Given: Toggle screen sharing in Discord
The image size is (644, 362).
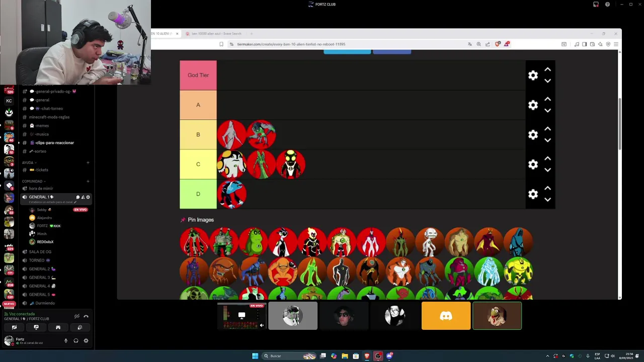Looking at the screenshot, I should tap(36, 327).
